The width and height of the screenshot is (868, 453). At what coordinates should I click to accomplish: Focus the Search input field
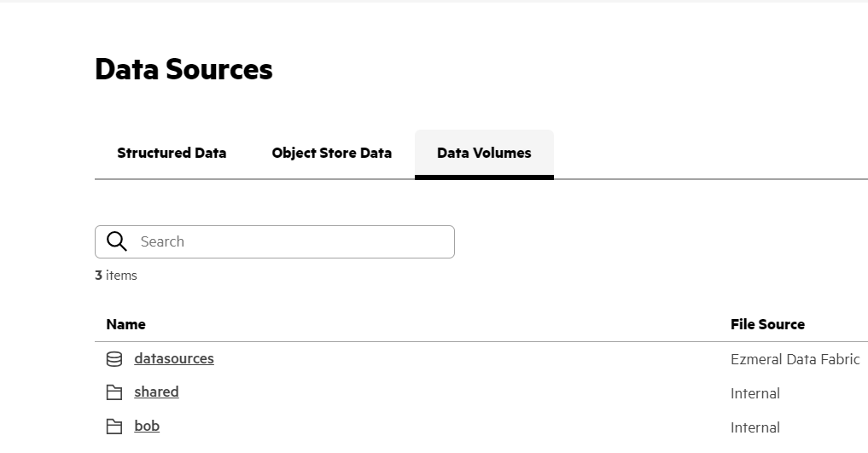tap(275, 241)
